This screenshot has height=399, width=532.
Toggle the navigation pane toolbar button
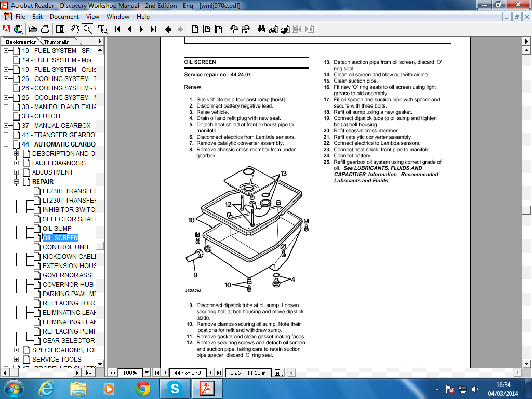coord(60,29)
